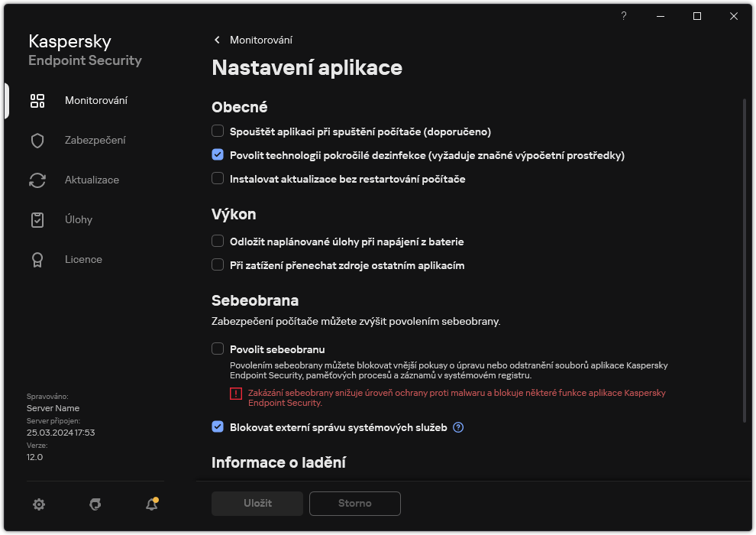Cancel changes with the Storno button
756x535 pixels.
pyautogui.click(x=354, y=504)
